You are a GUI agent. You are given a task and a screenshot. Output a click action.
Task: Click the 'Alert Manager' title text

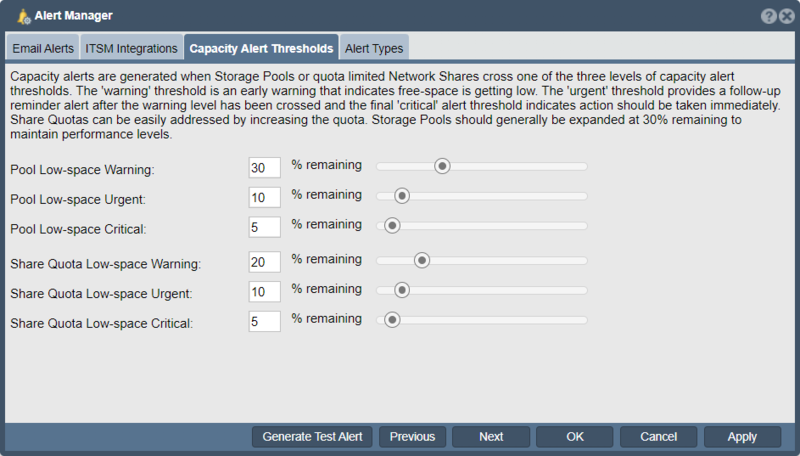[73, 16]
